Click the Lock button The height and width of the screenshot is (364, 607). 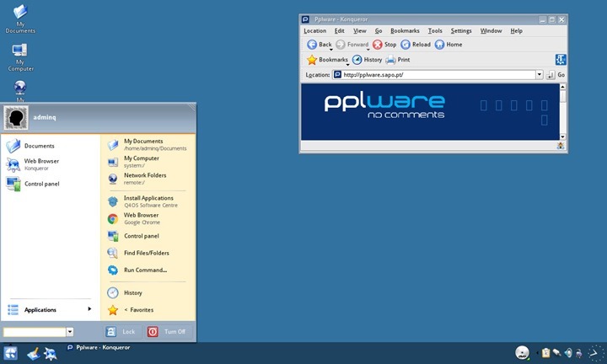point(121,331)
